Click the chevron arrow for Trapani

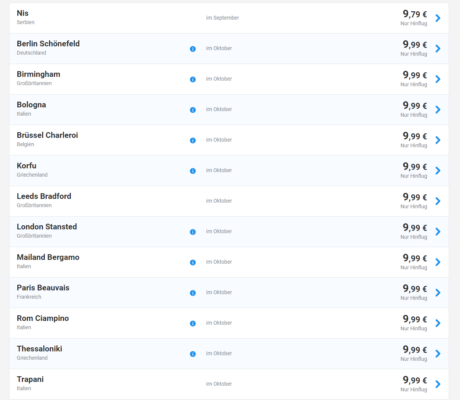(438, 384)
